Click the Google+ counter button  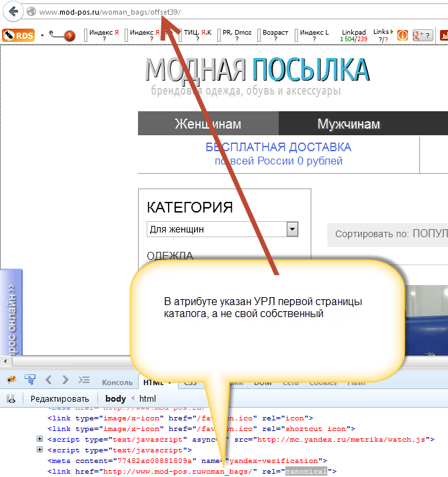pos(423,35)
